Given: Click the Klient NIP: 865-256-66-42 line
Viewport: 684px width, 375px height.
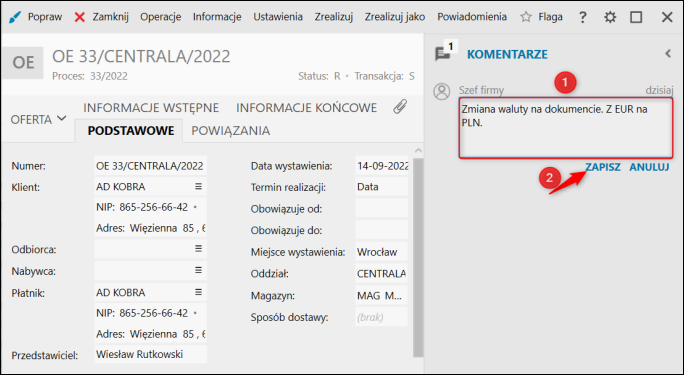Looking at the screenshot, I should pos(150,208).
